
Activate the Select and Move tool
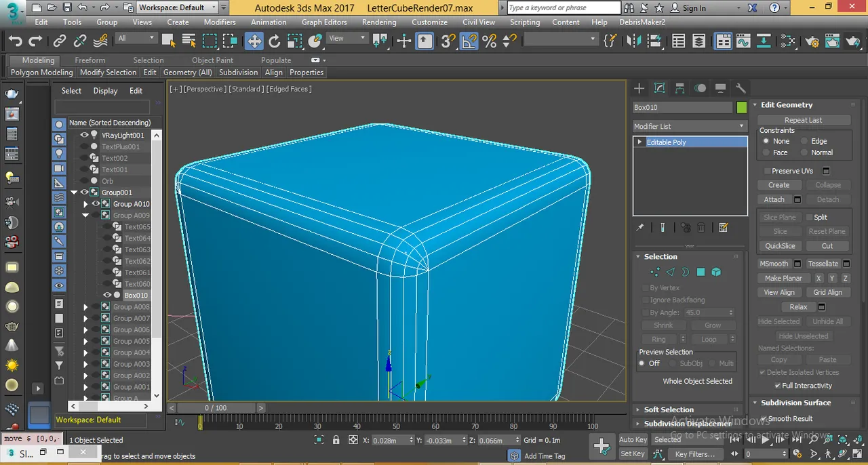(254, 41)
